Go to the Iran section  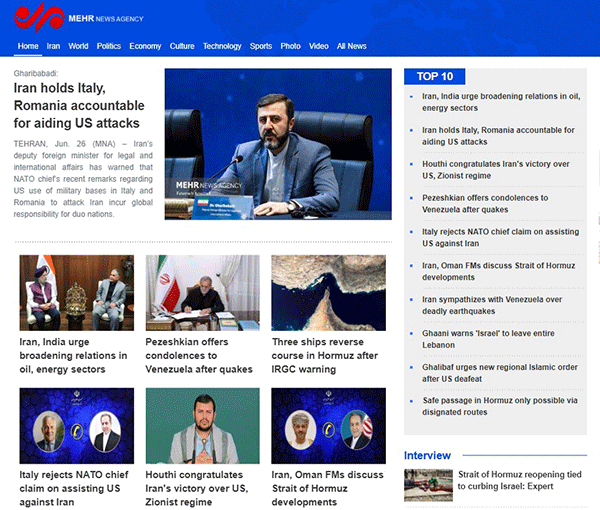pyautogui.click(x=53, y=46)
